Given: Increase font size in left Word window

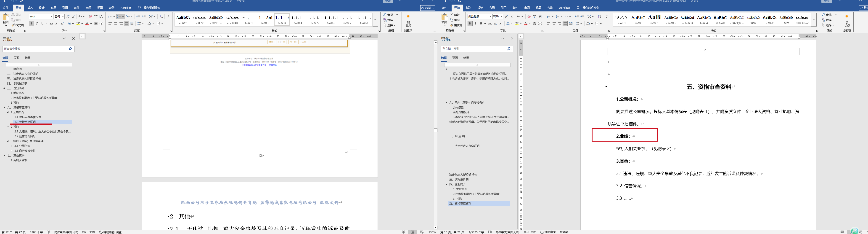Looking at the screenshot, I should coord(68,16).
